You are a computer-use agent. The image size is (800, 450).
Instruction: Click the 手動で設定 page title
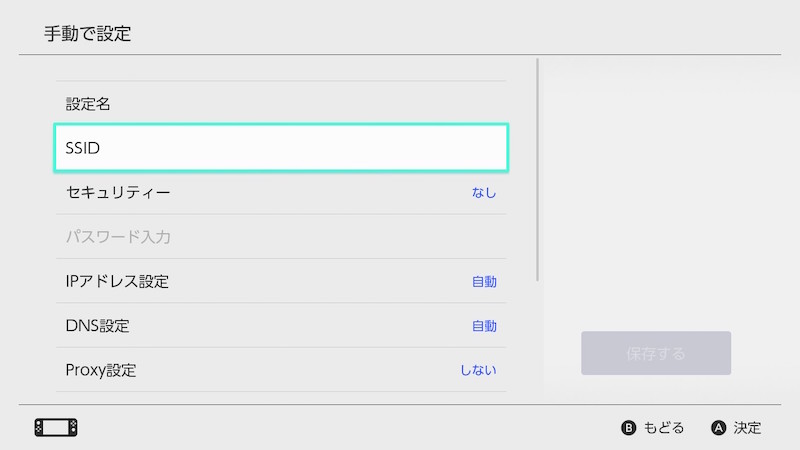(x=88, y=34)
